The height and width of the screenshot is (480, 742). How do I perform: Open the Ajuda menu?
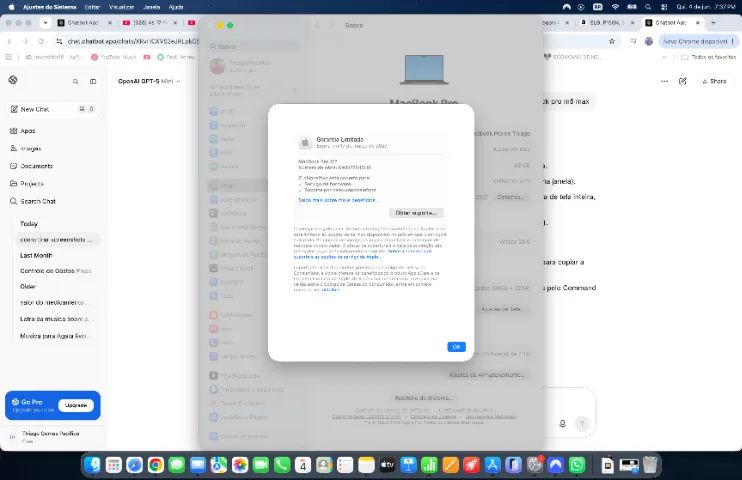pyautogui.click(x=176, y=7)
